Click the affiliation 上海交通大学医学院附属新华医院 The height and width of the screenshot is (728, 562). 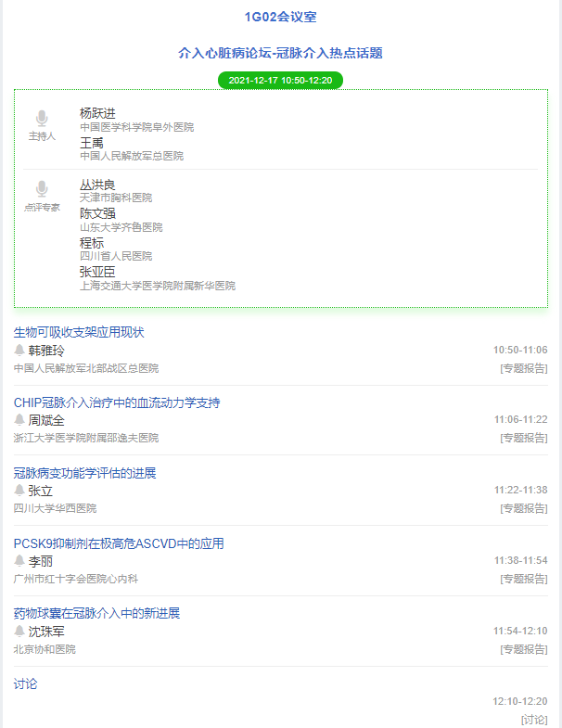point(158,286)
